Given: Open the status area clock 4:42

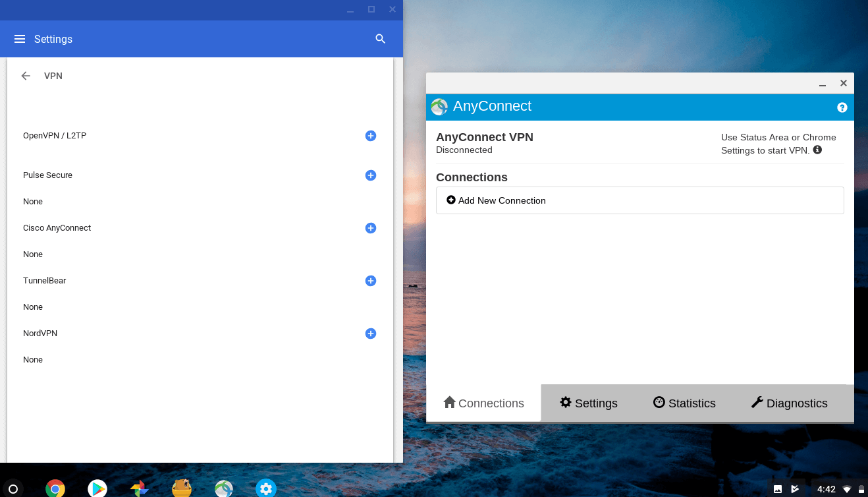Looking at the screenshot, I should pos(827,489).
